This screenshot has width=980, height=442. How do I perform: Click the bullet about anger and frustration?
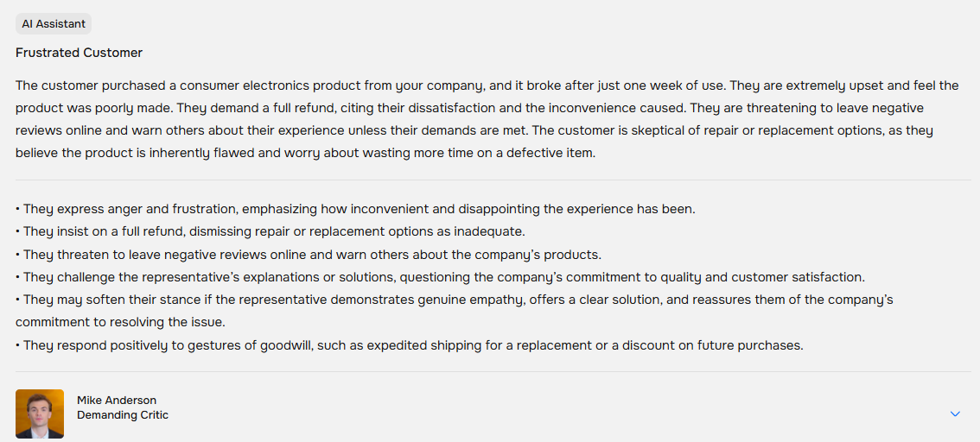355,209
